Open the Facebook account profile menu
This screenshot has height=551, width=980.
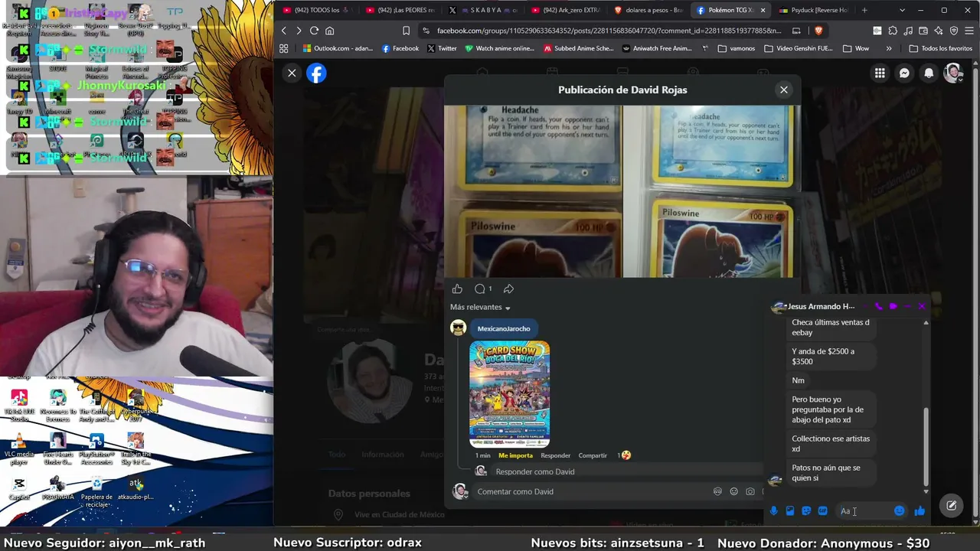pos(953,73)
